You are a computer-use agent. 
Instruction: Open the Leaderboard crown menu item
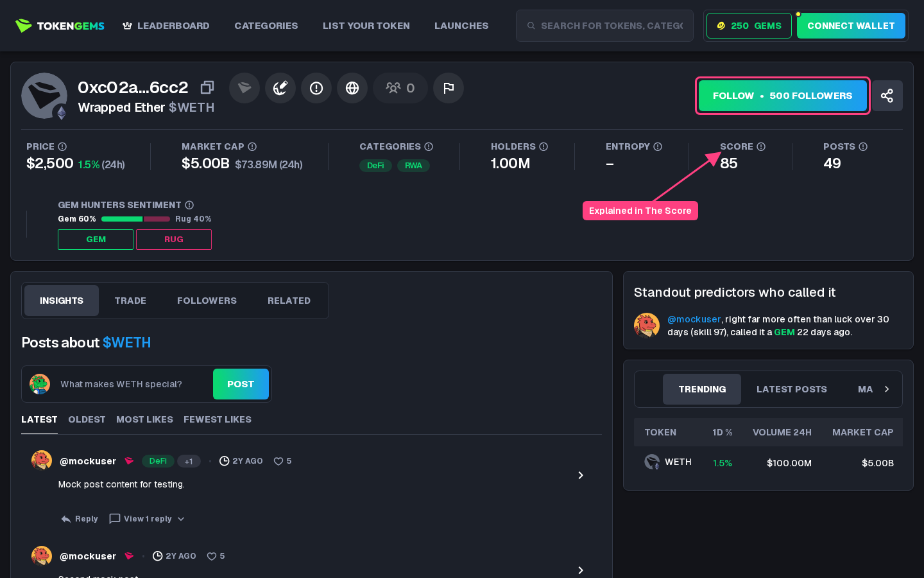[166, 26]
